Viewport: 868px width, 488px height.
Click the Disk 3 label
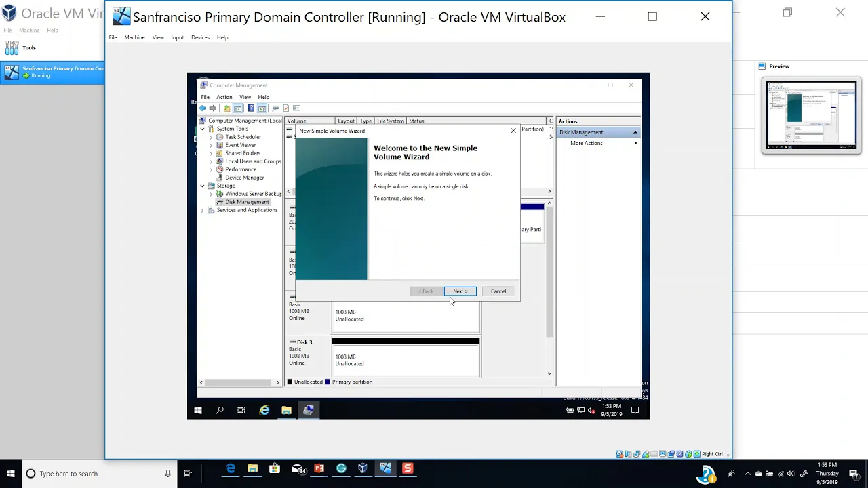(304, 342)
